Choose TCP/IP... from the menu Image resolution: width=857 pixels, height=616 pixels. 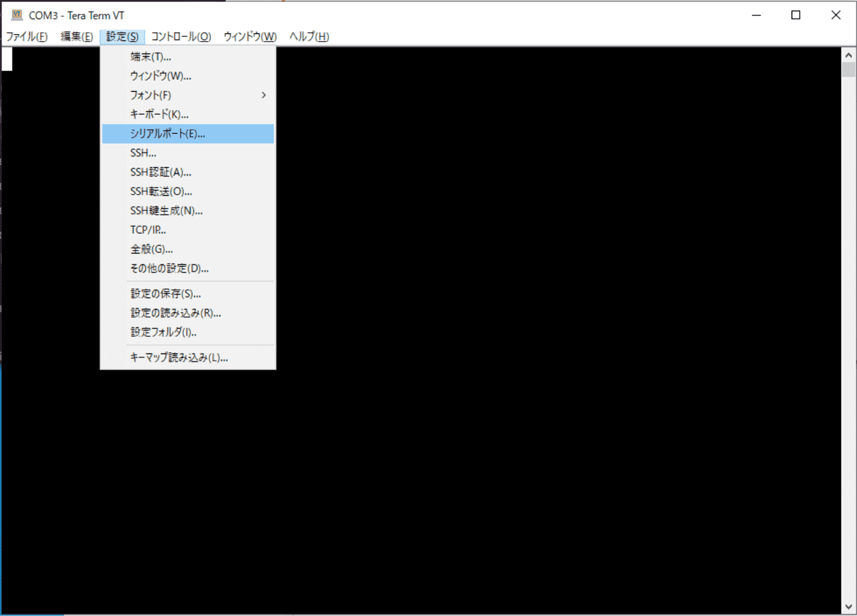click(148, 230)
